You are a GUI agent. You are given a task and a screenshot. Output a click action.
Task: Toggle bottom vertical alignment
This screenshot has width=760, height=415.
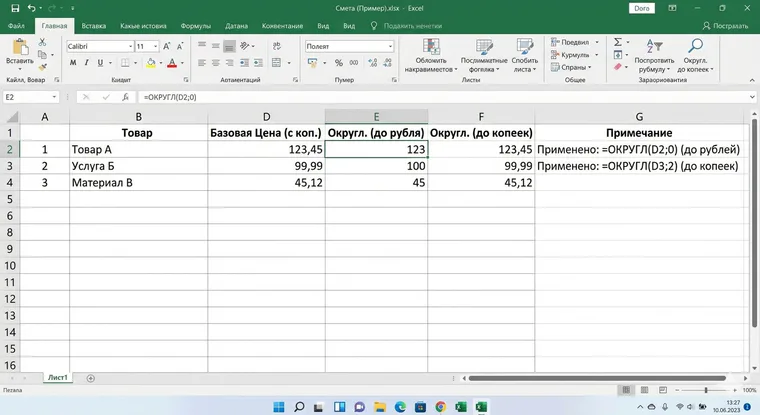229,46
